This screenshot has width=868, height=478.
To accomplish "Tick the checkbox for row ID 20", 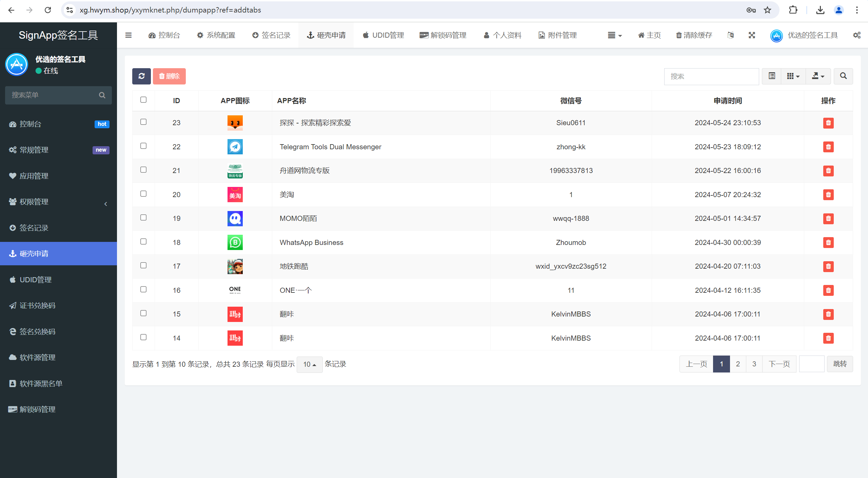I will coord(143,194).
